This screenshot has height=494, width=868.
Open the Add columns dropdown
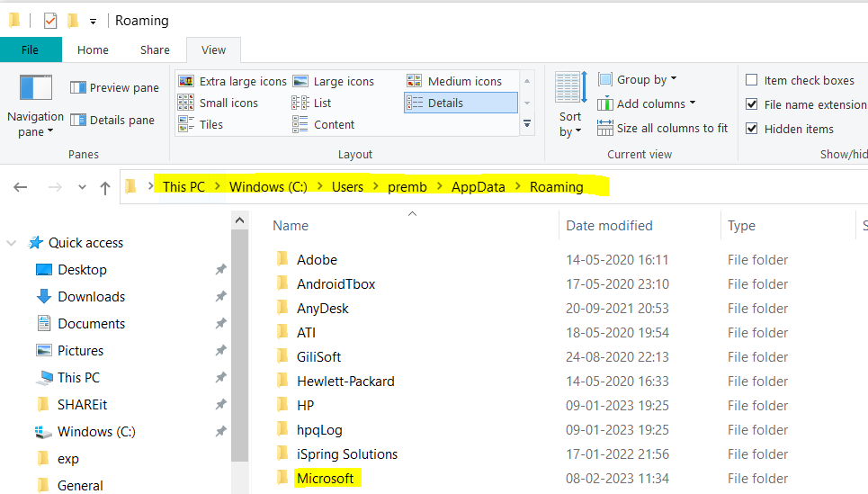[647, 104]
